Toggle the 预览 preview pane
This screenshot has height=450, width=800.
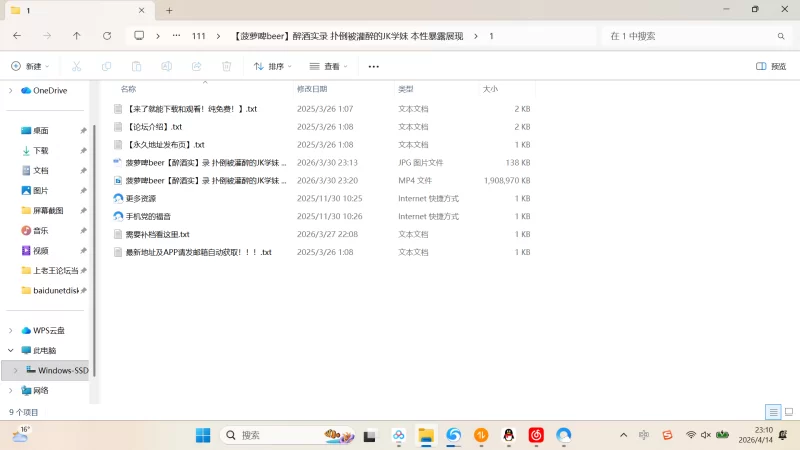tap(770, 66)
